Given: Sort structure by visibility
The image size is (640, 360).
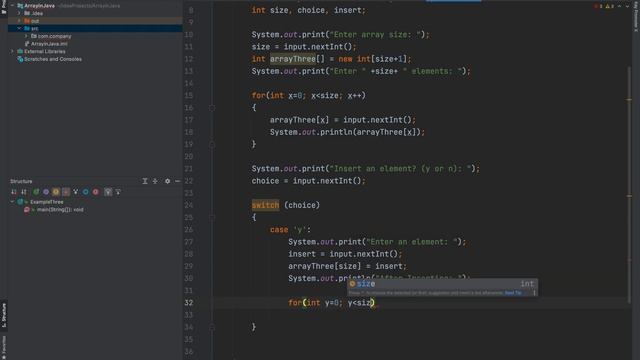Looking at the screenshot, I should (x=14, y=192).
